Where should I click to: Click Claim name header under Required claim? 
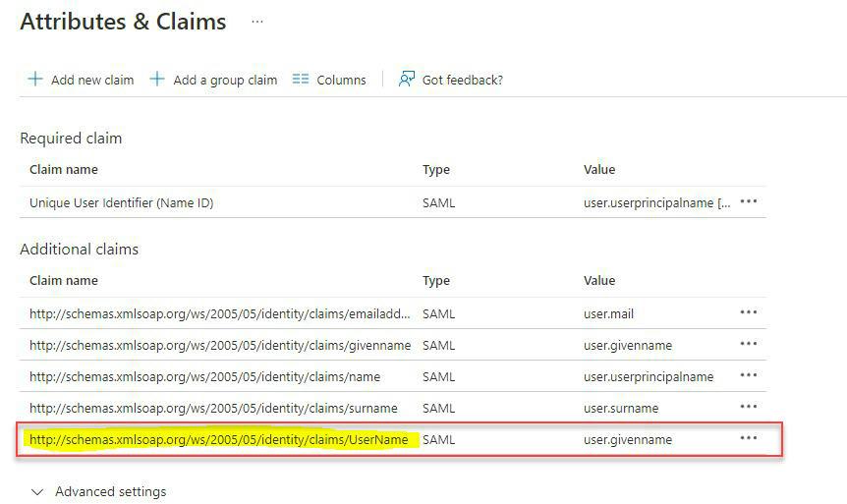64,170
